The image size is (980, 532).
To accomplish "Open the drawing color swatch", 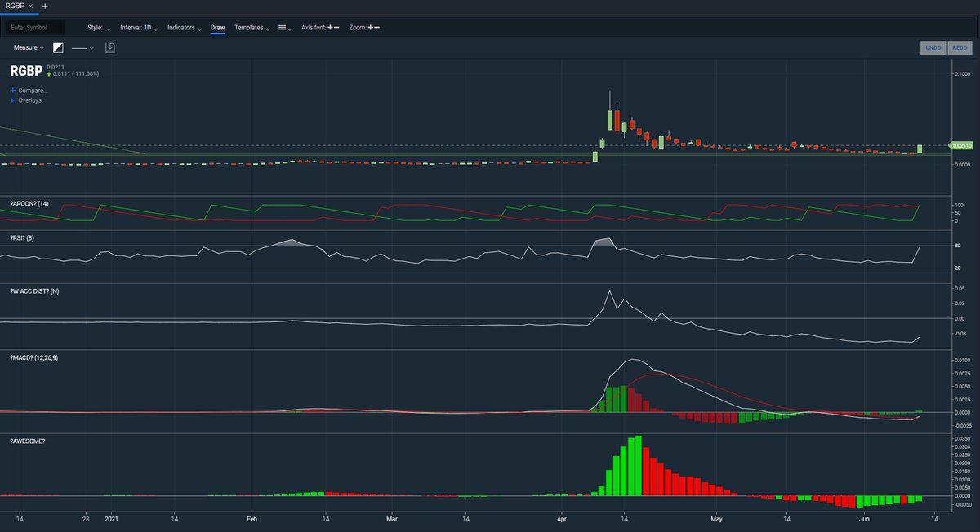I will [59, 48].
